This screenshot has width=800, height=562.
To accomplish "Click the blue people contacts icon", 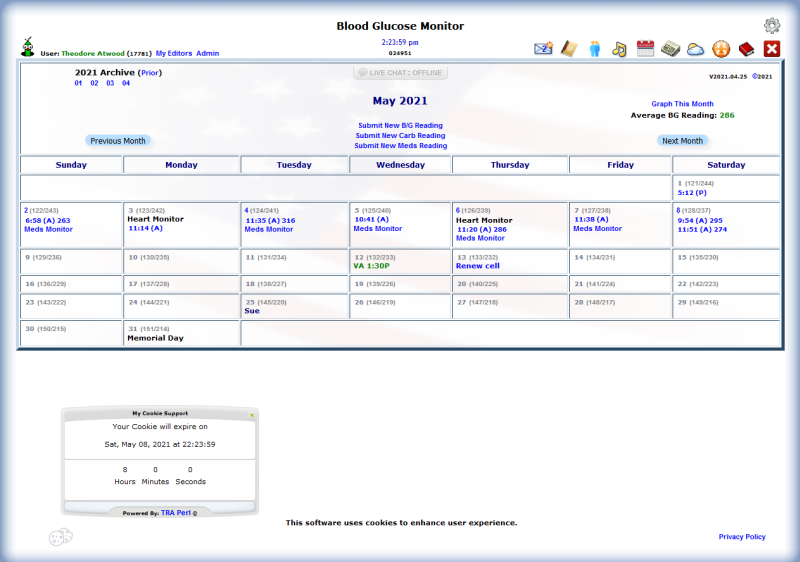I will (594, 49).
